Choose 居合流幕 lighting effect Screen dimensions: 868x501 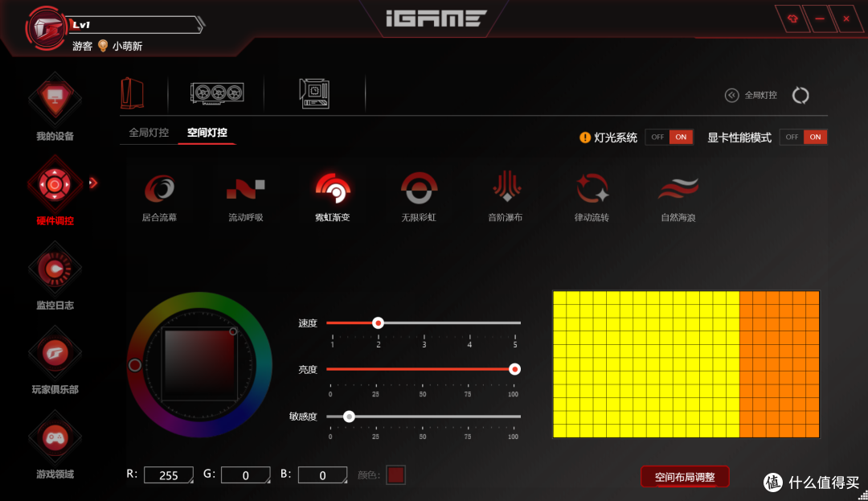(x=159, y=197)
